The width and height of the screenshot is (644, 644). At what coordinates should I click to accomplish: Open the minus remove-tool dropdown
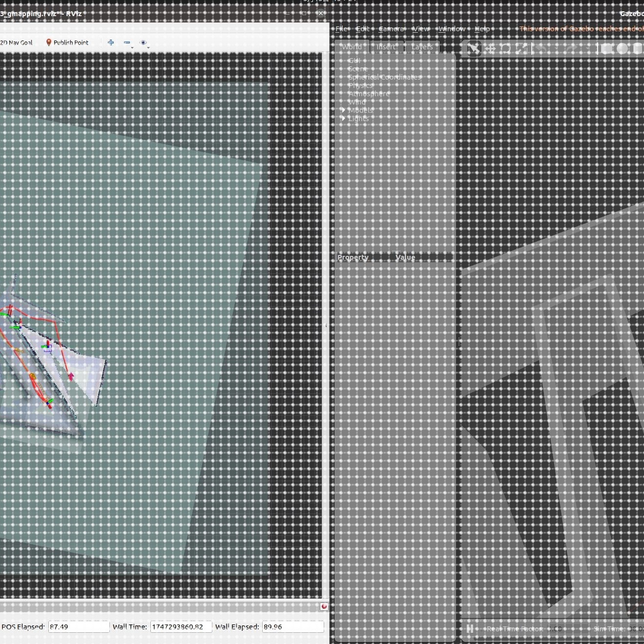tap(128, 43)
